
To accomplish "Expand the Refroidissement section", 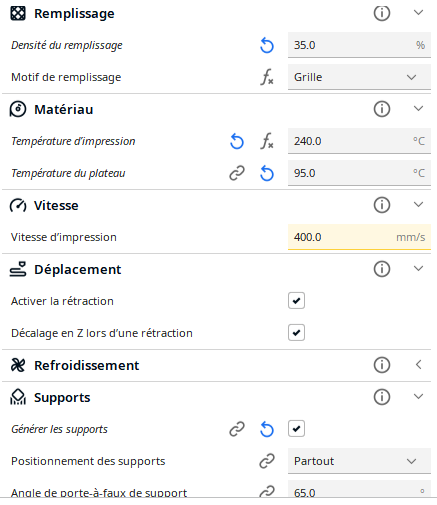I will pos(418,365).
